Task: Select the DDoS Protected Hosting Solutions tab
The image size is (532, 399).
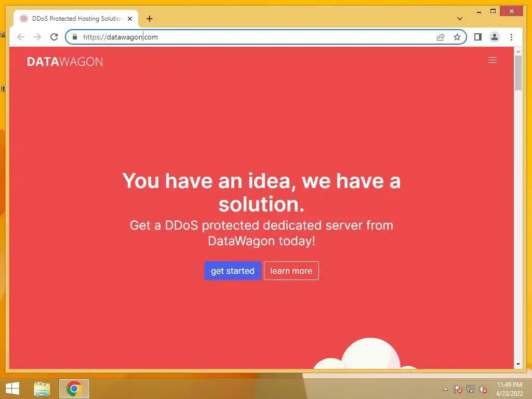Action: click(76, 19)
